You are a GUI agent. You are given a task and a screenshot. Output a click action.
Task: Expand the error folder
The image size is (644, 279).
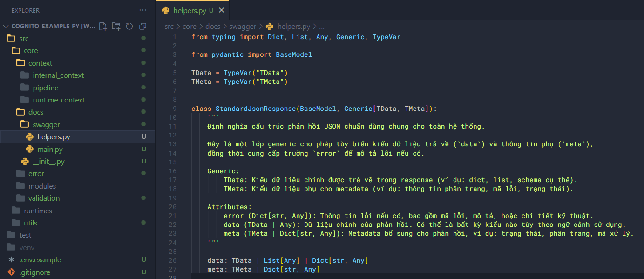point(36,174)
